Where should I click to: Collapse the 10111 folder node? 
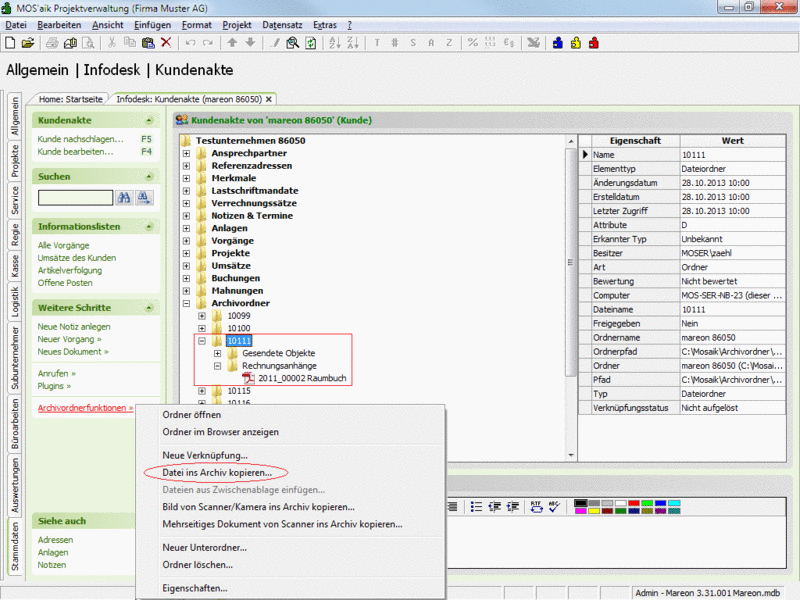(202, 341)
